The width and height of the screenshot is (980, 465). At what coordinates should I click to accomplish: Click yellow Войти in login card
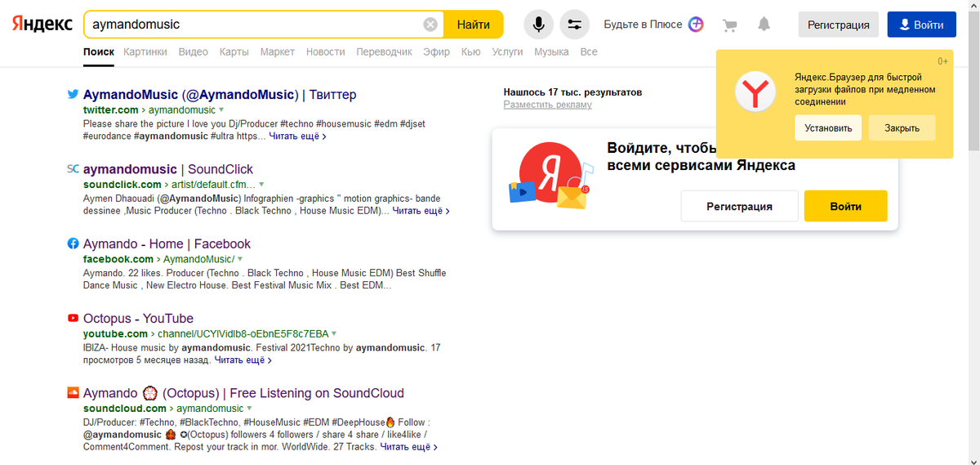(x=845, y=206)
